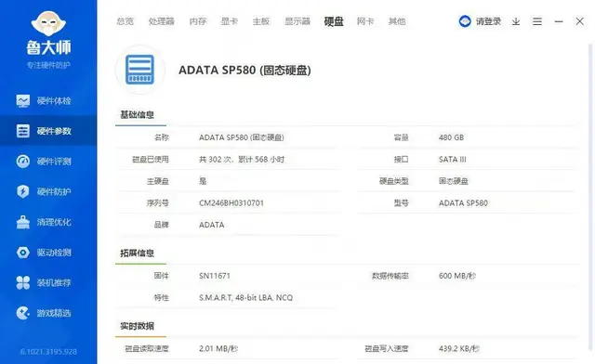Select features S.M.A.R.T, 48-bit LBA, NCQ
This screenshot has width=595, height=364.
(245, 298)
